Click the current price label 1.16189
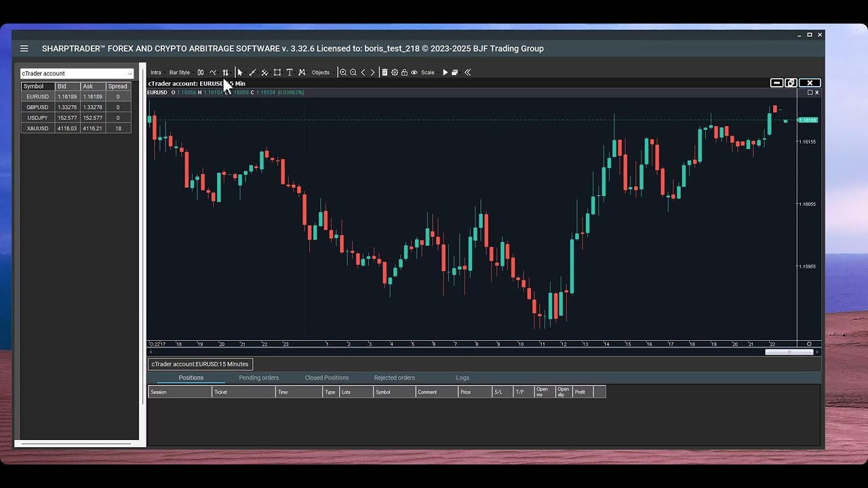The image size is (868, 488). [x=808, y=120]
